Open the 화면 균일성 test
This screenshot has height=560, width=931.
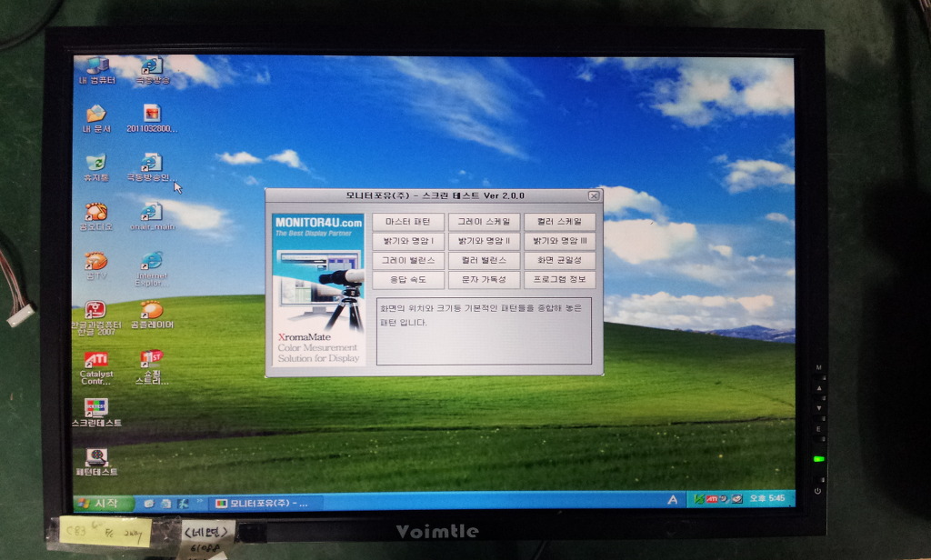tap(559, 260)
